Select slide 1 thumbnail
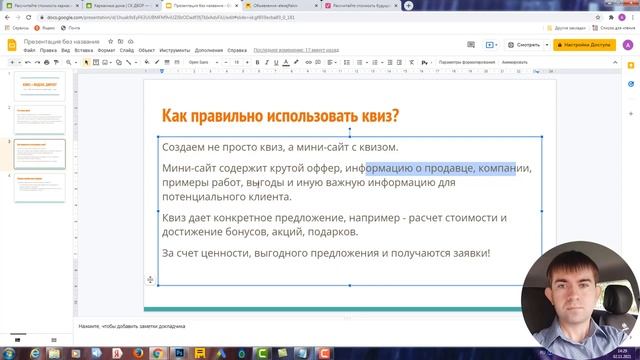Image resolution: width=640 pixels, height=360 pixels. pos(40,86)
